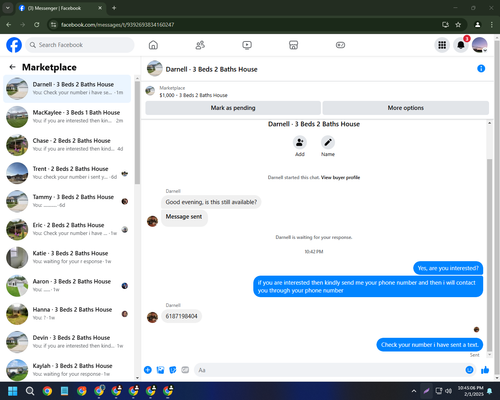Reload the page in browser
Viewport: 500px width, 400px height.
click(x=37, y=25)
